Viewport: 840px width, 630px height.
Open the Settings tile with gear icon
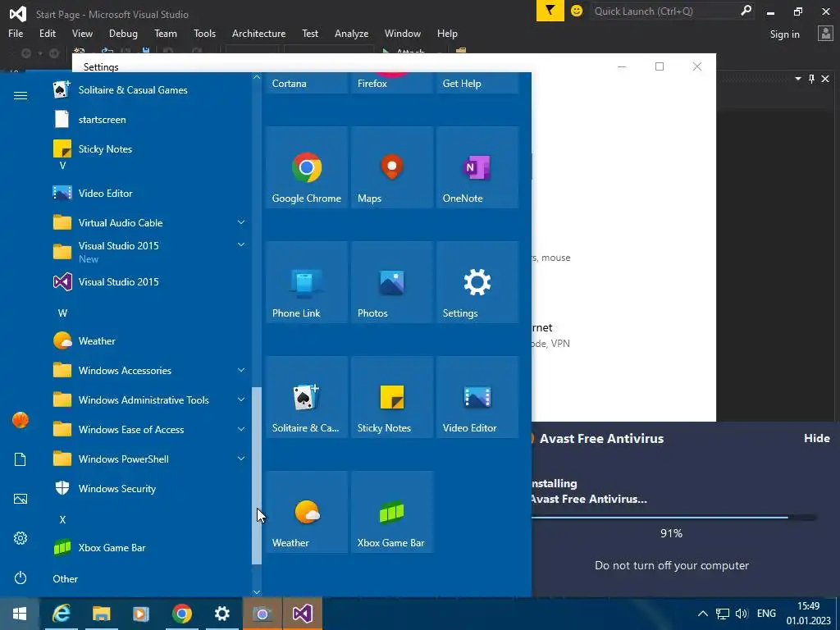477,282
